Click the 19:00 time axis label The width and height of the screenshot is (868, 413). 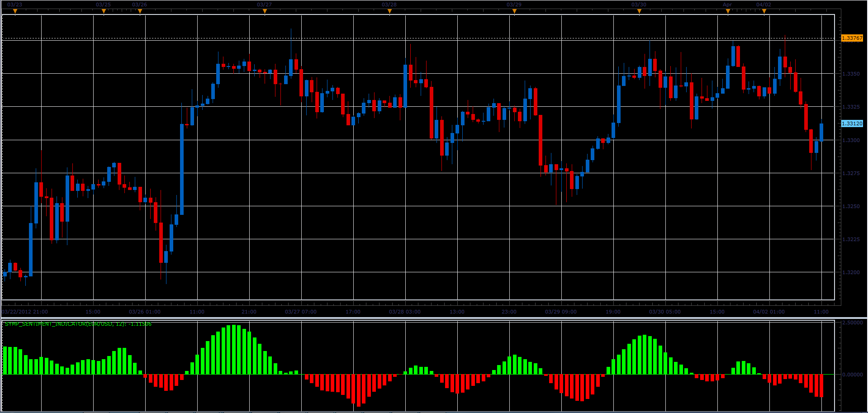click(613, 312)
